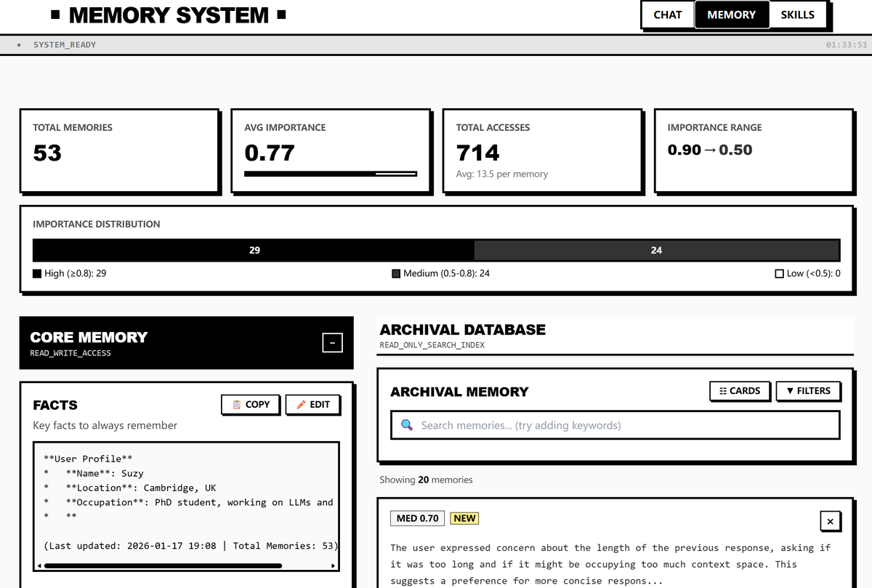Open the SKILLS tab

click(797, 15)
